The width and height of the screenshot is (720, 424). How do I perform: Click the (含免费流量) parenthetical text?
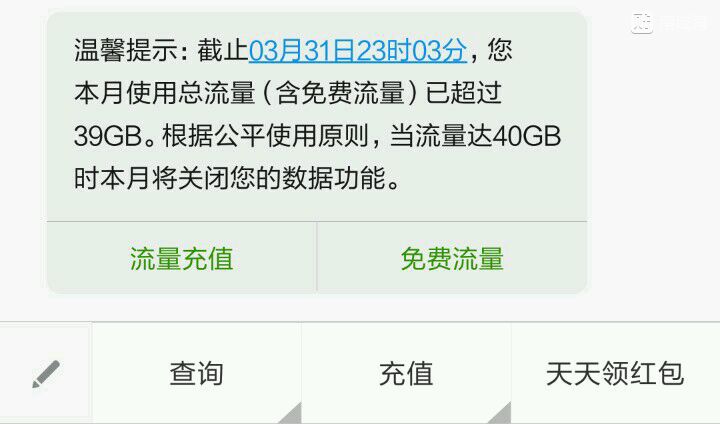[x=340, y=93]
